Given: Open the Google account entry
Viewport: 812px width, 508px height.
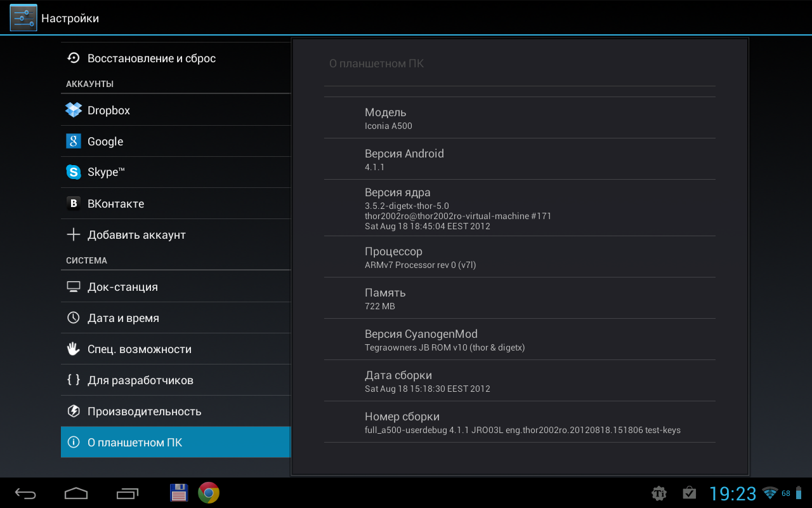Looking at the screenshot, I should click(x=176, y=141).
